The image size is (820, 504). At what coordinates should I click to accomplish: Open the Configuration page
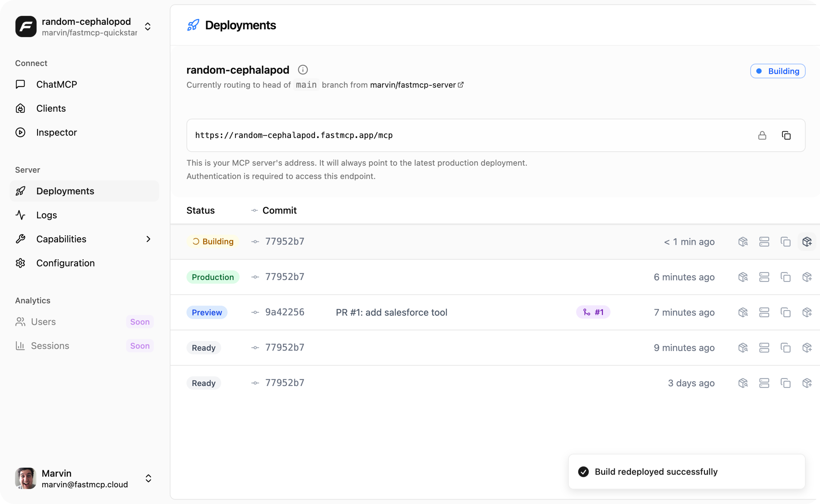point(65,263)
